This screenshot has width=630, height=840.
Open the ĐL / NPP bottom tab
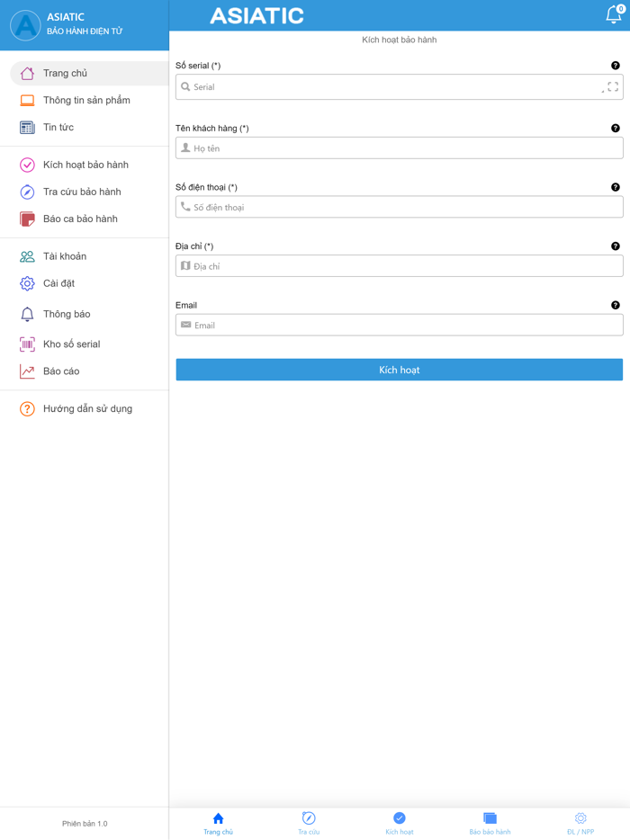pos(580,822)
